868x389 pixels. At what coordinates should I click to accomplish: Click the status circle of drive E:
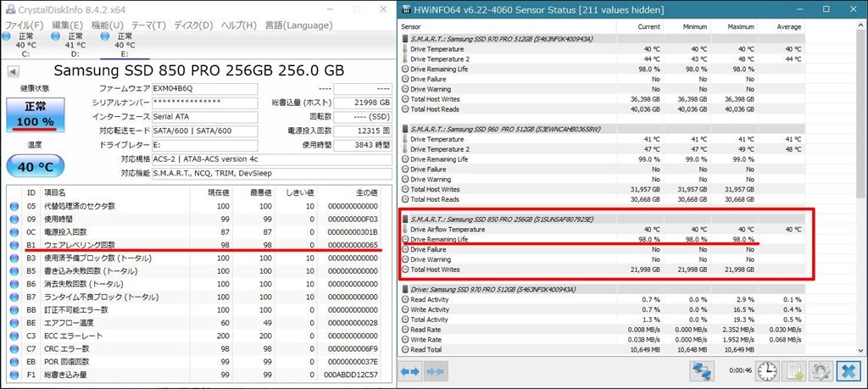pos(104,36)
